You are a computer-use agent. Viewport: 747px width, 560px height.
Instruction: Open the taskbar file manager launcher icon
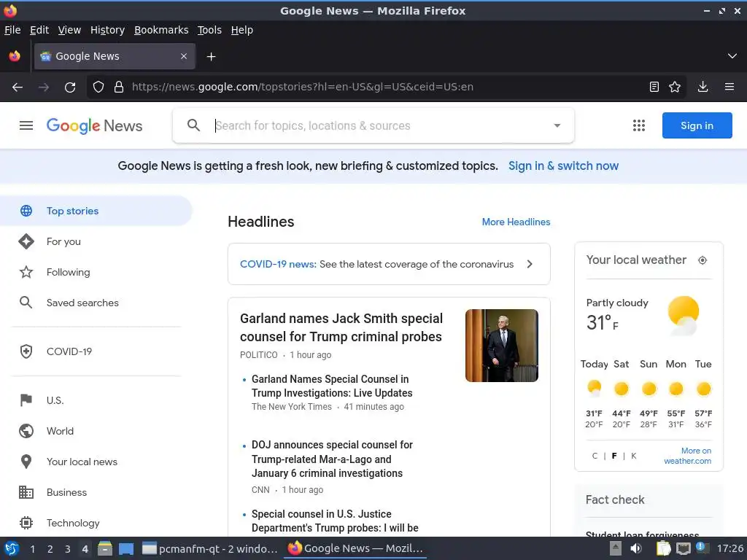coord(105,548)
